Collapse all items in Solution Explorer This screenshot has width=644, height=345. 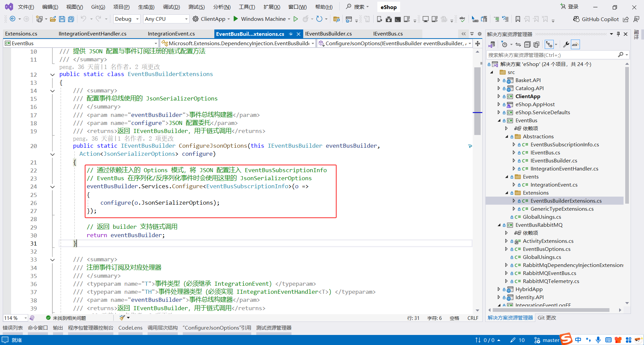[527, 45]
